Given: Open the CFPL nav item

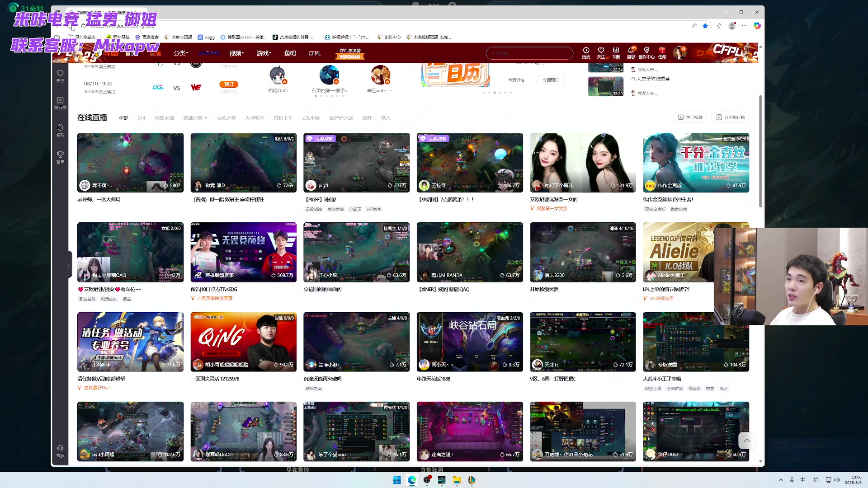Looking at the screenshot, I should click(x=315, y=53).
